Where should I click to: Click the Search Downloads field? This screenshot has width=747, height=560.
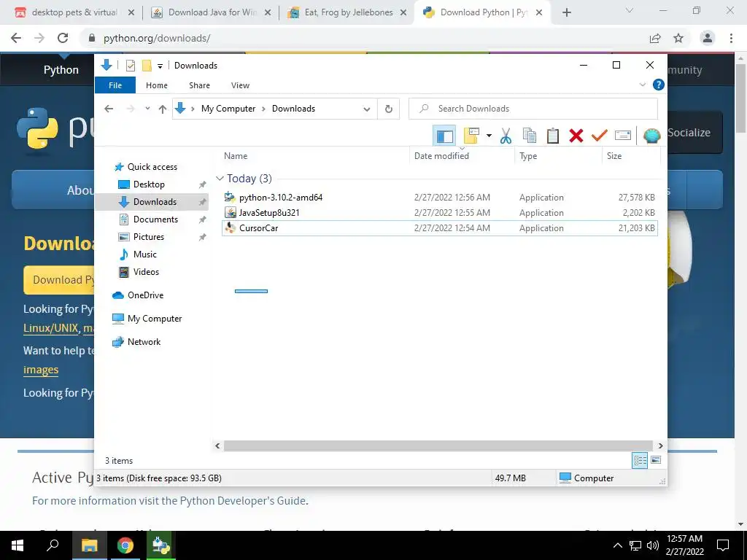tap(533, 109)
